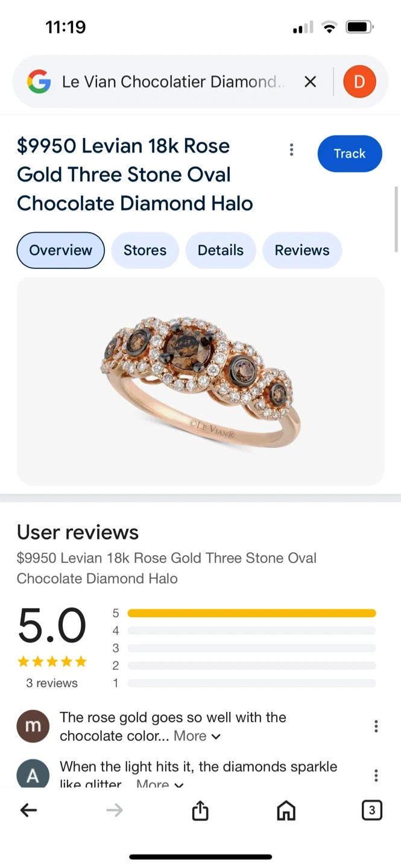The height and width of the screenshot is (868, 401).
Task: Open options for the first review by m
Action: click(x=376, y=726)
